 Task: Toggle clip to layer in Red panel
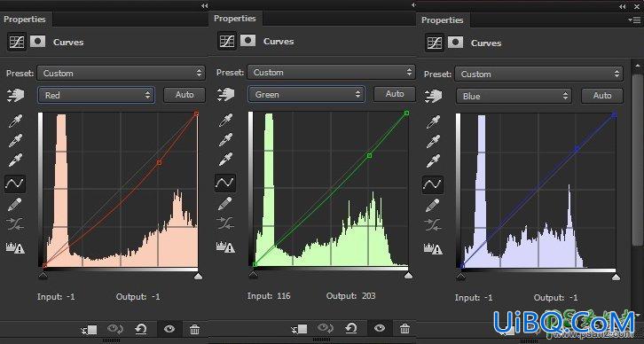90,329
